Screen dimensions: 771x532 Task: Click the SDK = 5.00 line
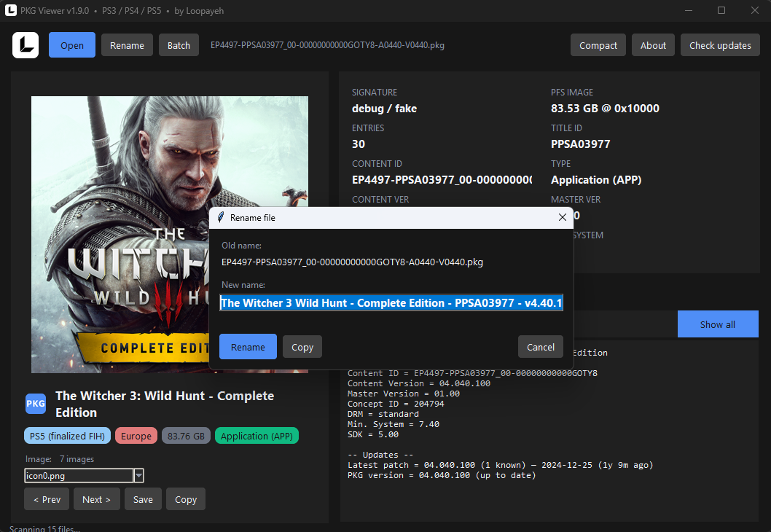[373, 434]
